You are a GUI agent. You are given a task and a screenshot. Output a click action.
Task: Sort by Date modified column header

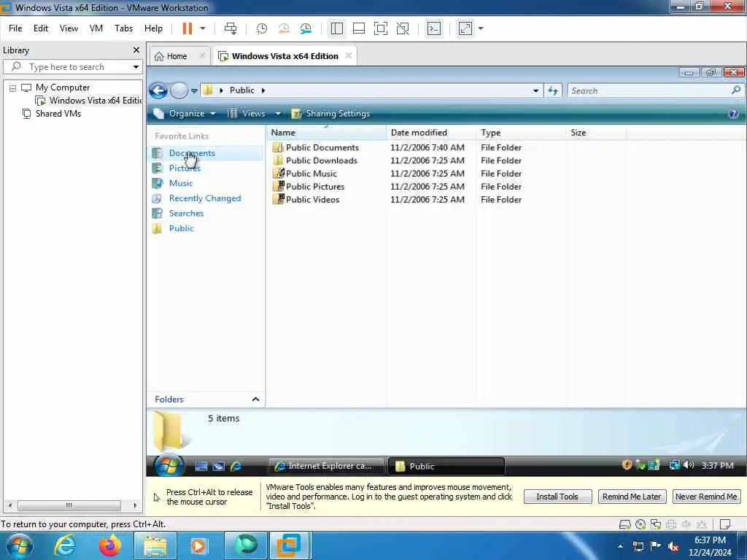click(x=431, y=133)
